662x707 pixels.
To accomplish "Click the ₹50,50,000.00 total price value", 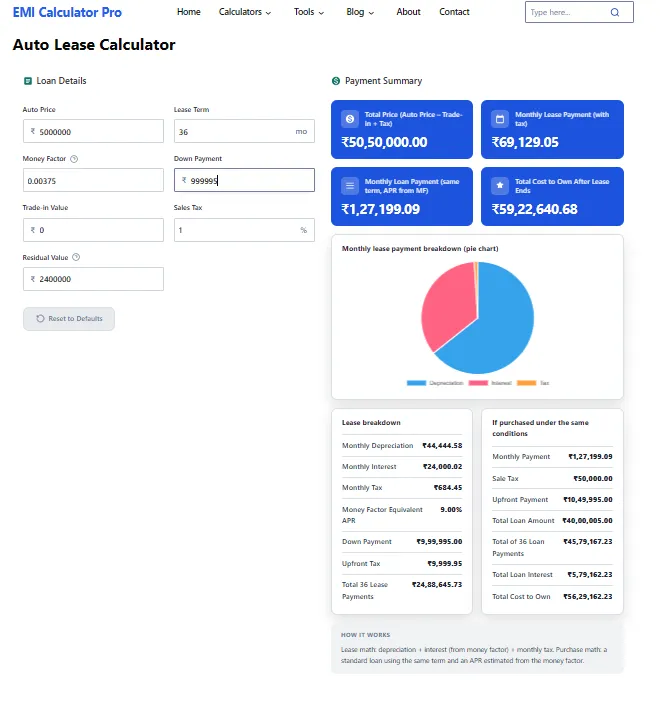I will tap(384, 142).
